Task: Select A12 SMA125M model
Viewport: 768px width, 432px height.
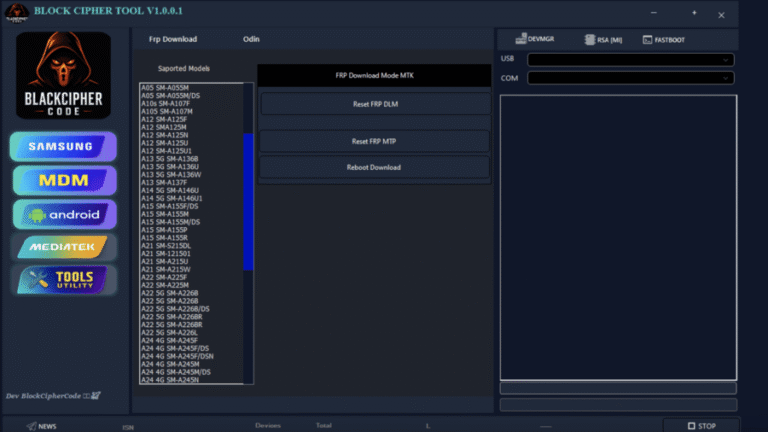Action: click(164, 127)
